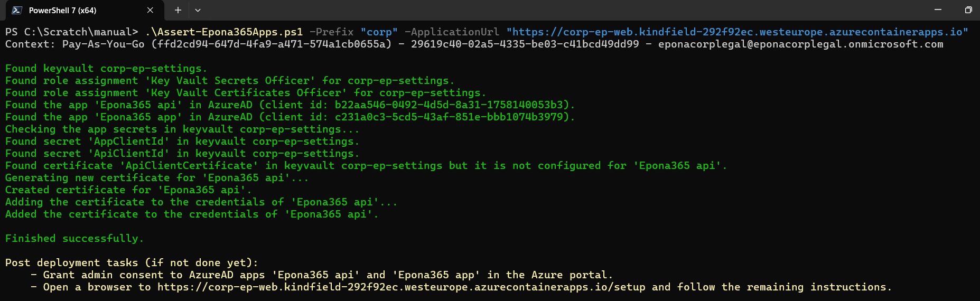
Task: Open the corp-ep-web setup URL in post-deployment tasks
Action: pyautogui.click(x=401, y=287)
